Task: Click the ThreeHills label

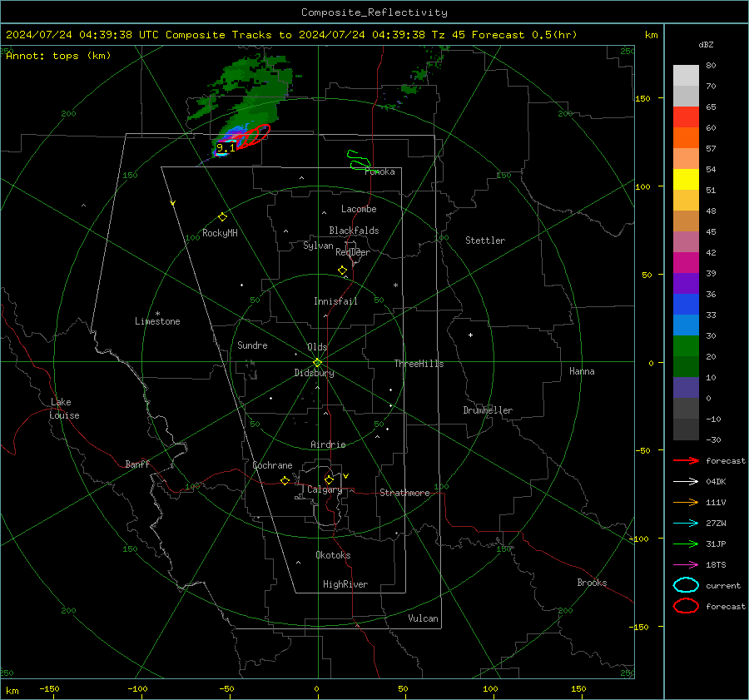Action: click(x=419, y=364)
